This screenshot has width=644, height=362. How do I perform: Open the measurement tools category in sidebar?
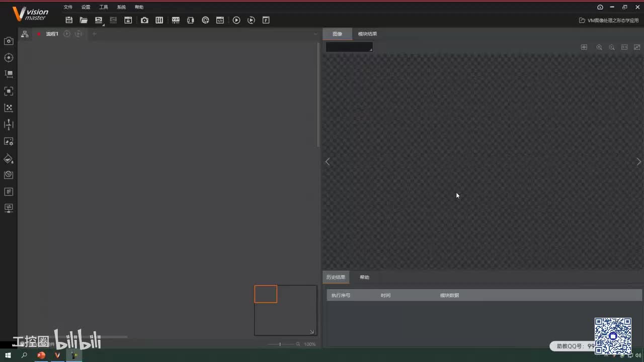[x=9, y=74]
